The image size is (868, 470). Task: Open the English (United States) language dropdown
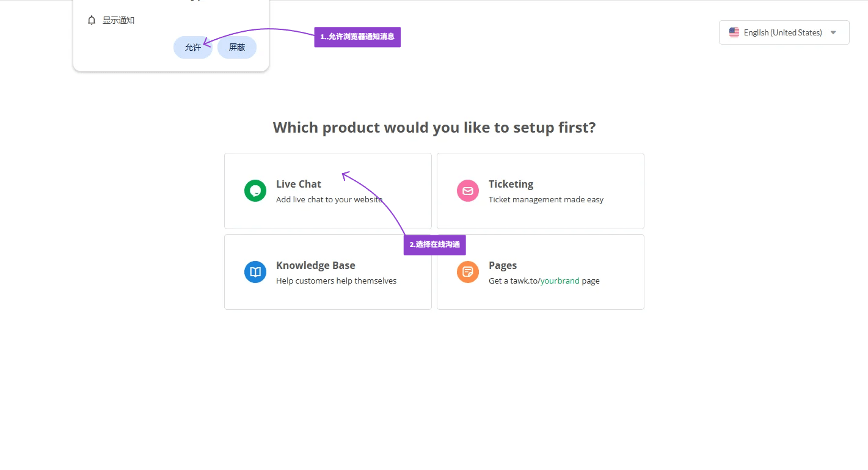783,32
